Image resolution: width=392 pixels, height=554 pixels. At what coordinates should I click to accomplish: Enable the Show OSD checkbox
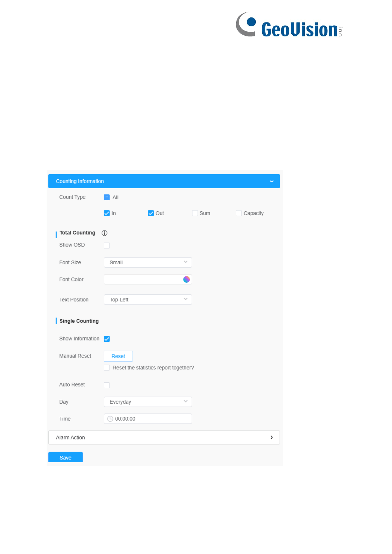click(107, 245)
